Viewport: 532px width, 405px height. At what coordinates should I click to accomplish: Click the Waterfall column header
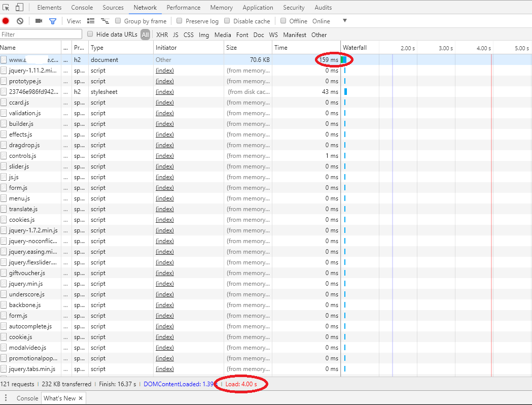point(354,48)
